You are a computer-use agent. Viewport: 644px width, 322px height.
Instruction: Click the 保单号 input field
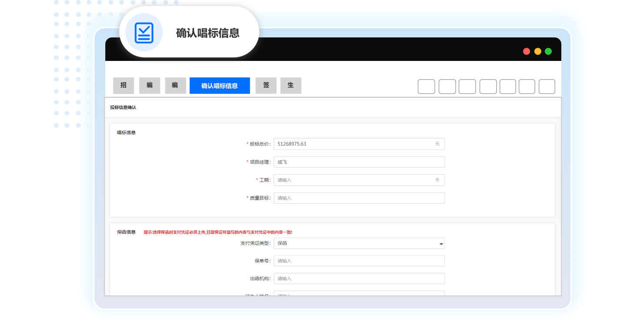click(x=359, y=261)
